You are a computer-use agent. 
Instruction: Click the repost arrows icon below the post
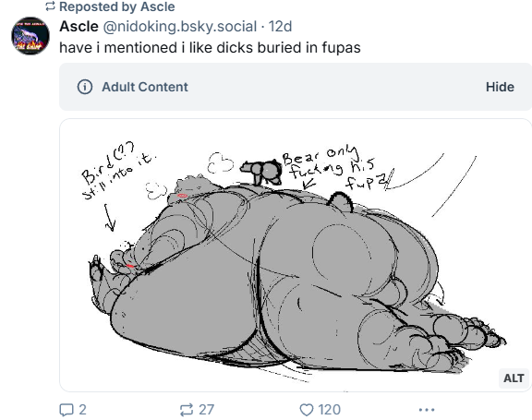tap(187, 410)
